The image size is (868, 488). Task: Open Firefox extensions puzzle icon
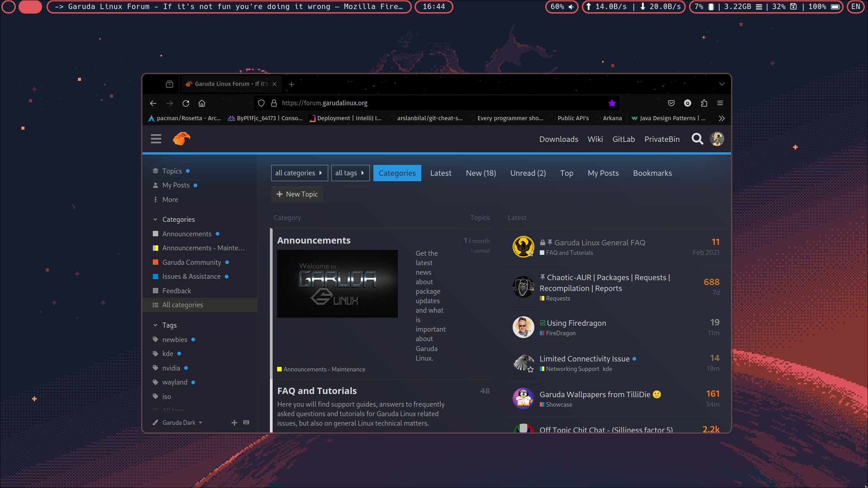[x=704, y=103]
